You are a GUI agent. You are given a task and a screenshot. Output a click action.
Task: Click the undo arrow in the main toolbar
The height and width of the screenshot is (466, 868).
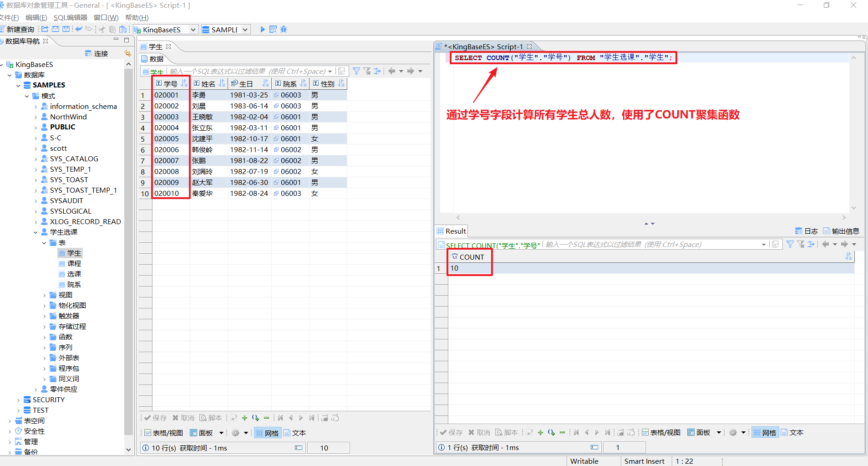79,29
